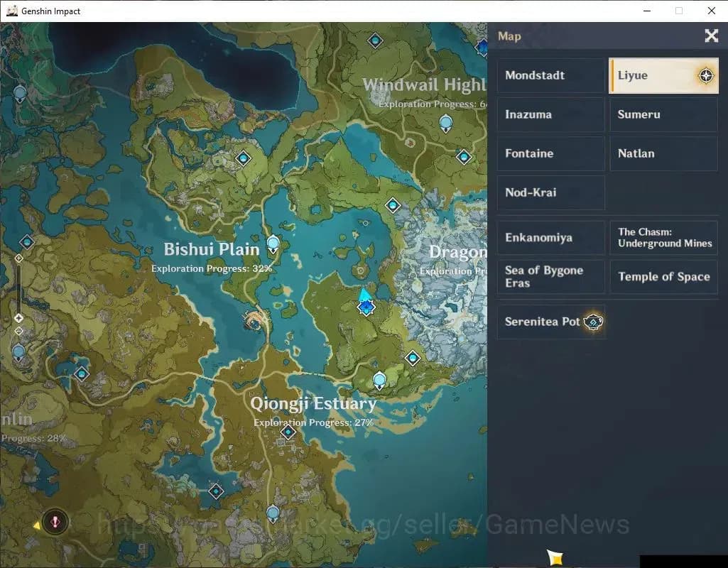Select the teleport waypoint beside Bishui Plain label

(273, 244)
